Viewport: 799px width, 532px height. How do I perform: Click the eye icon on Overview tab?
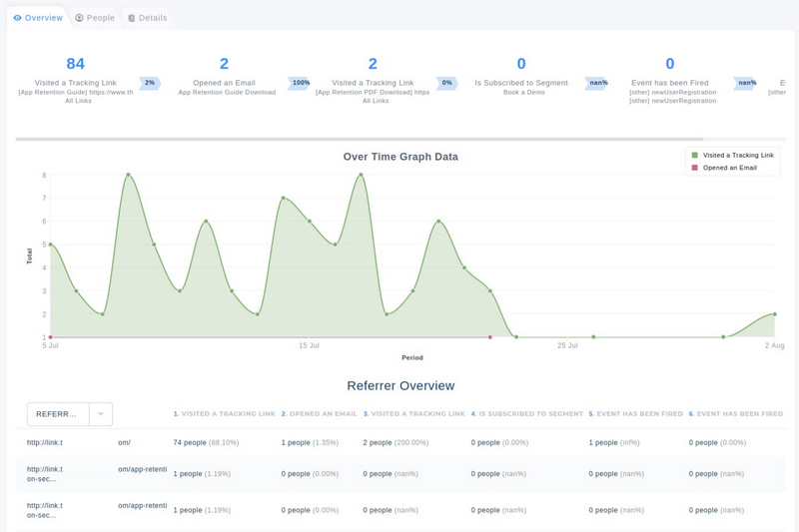17,18
